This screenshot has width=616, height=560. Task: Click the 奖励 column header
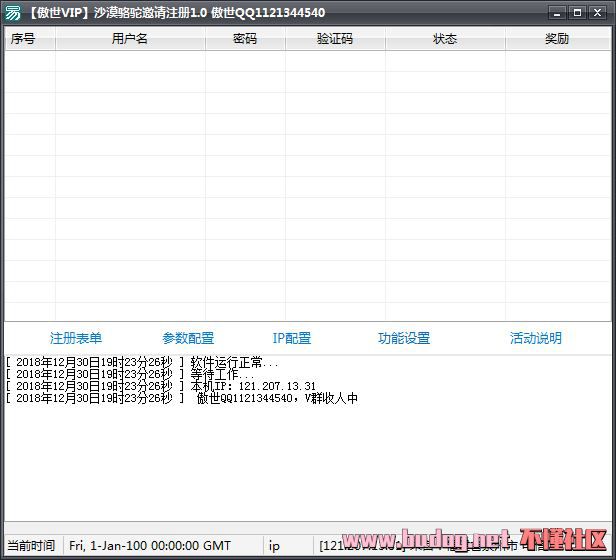point(558,39)
